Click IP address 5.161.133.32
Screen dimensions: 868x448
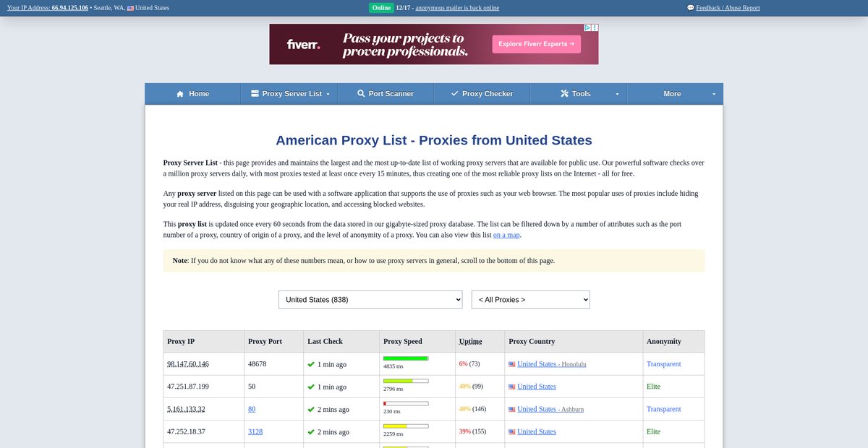[x=186, y=409]
